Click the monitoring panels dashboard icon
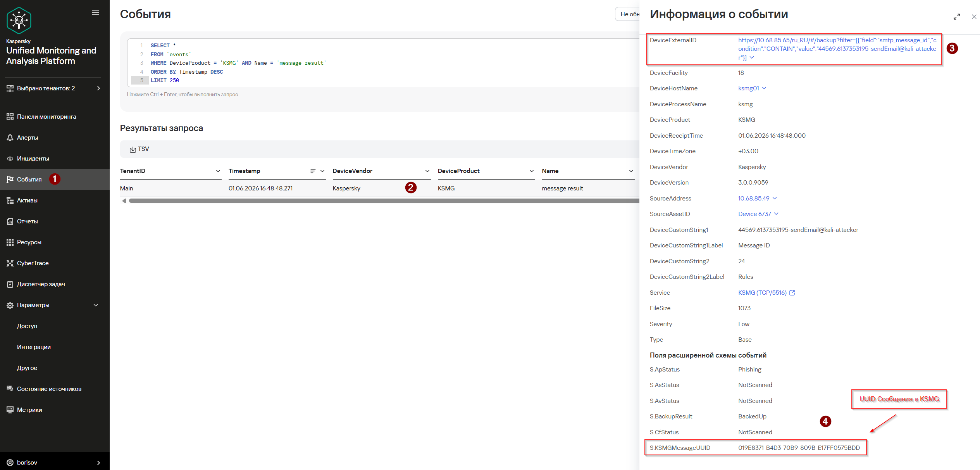This screenshot has width=980, height=470. click(10, 117)
